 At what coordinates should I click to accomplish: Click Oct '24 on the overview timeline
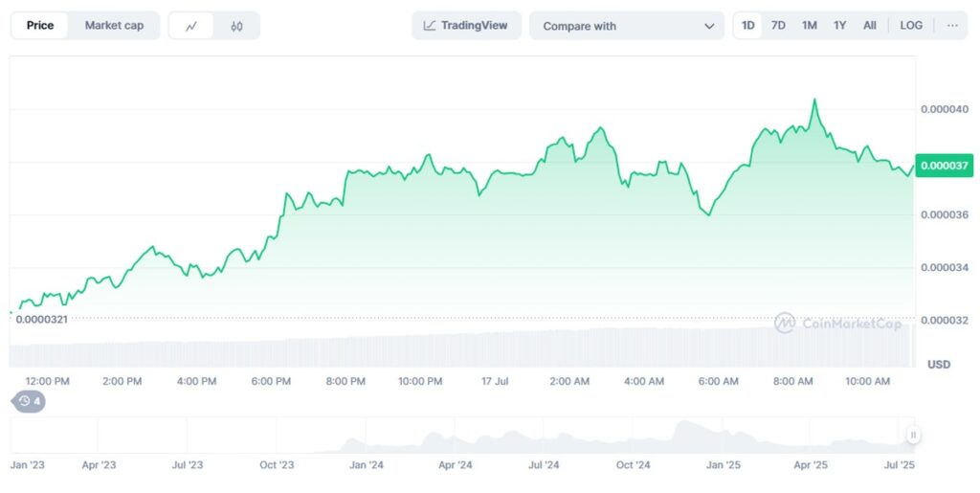point(634,465)
